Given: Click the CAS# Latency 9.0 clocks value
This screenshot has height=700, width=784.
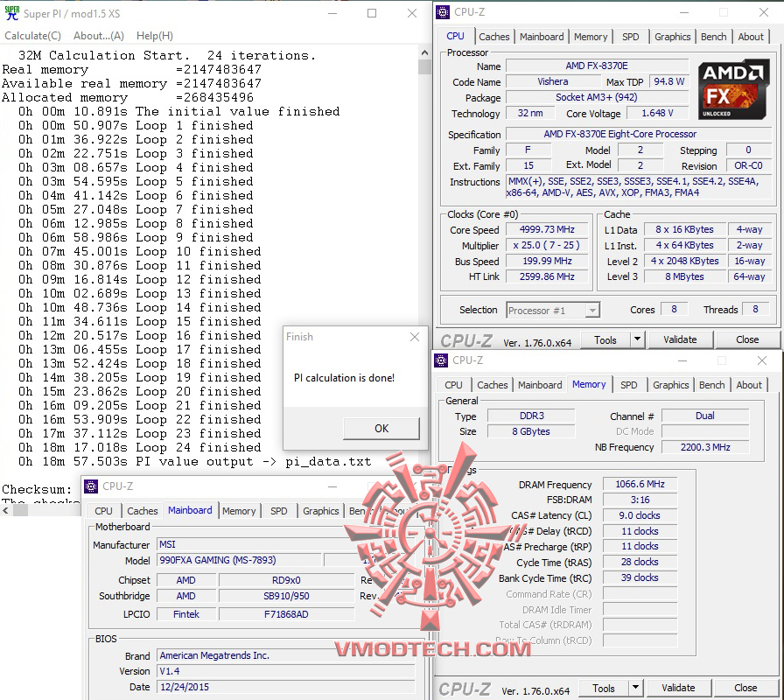Looking at the screenshot, I should click(640, 515).
